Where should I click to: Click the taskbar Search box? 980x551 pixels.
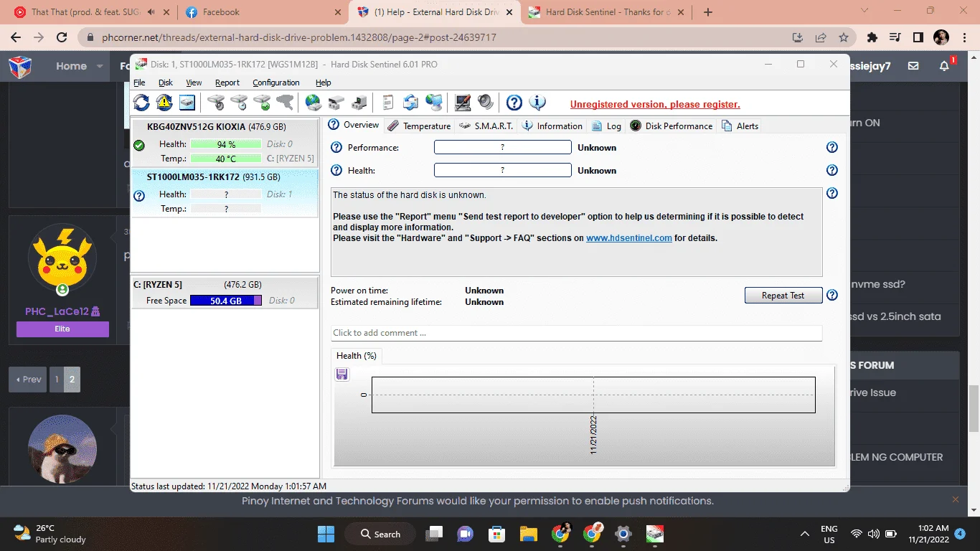point(380,534)
